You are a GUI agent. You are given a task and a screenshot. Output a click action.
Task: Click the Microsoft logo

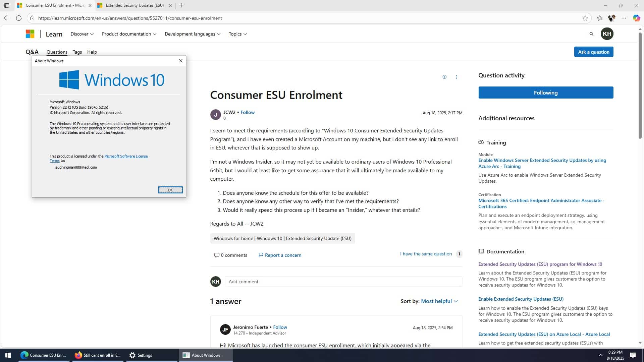pyautogui.click(x=30, y=34)
